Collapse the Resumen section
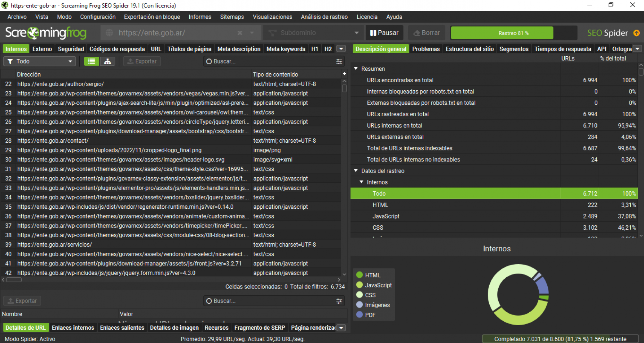This screenshot has width=644, height=343. pyautogui.click(x=356, y=69)
